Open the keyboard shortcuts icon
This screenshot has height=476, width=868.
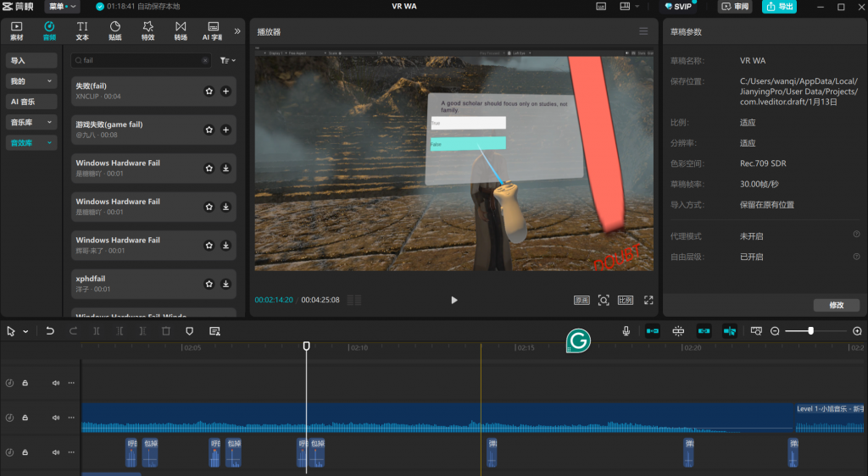601,7
